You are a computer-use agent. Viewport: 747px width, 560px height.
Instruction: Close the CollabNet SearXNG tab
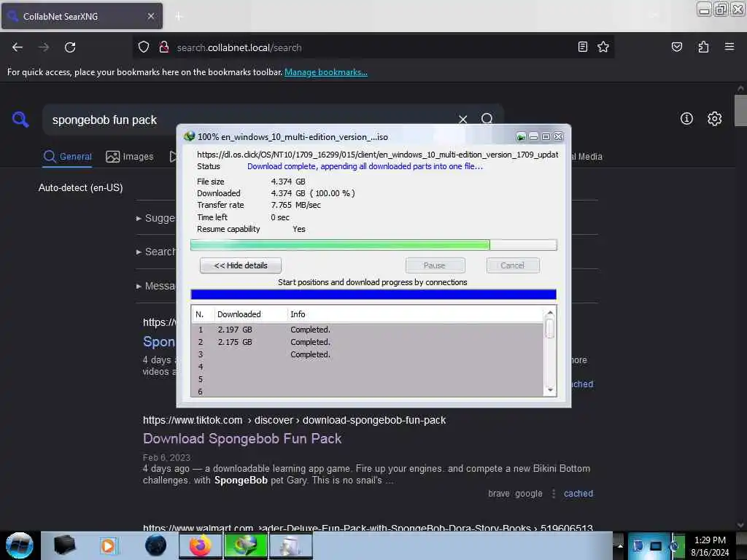[150, 16]
